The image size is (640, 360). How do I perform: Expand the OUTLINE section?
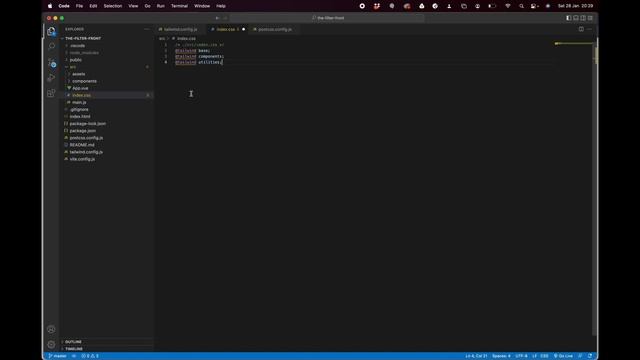[73, 342]
